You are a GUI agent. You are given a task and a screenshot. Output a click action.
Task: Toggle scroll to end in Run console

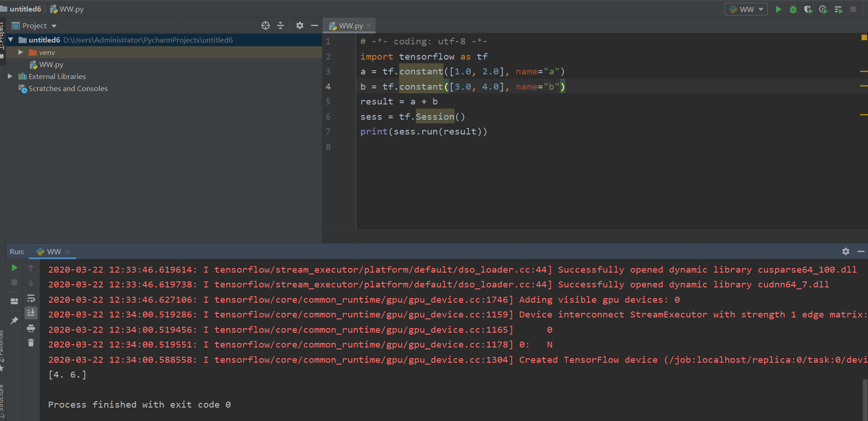(31, 313)
